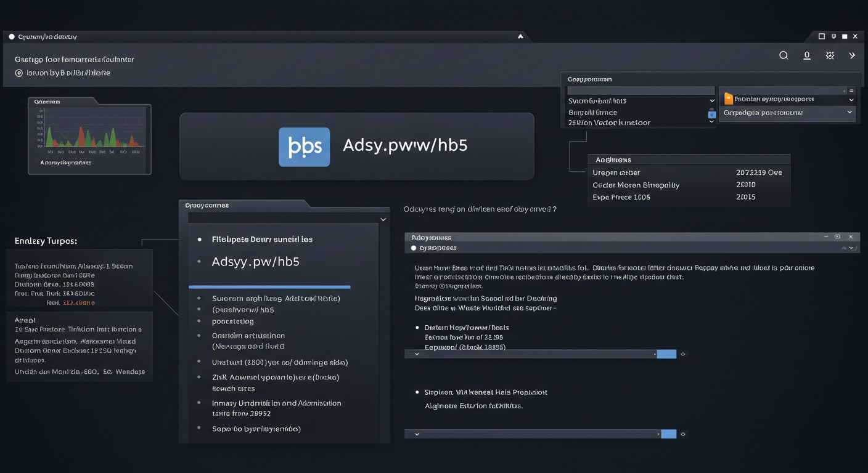Image resolution: width=868 pixels, height=473 pixels.
Task: Click the large Adsy.pw/hb5 banner button
Action: [356, 147]
